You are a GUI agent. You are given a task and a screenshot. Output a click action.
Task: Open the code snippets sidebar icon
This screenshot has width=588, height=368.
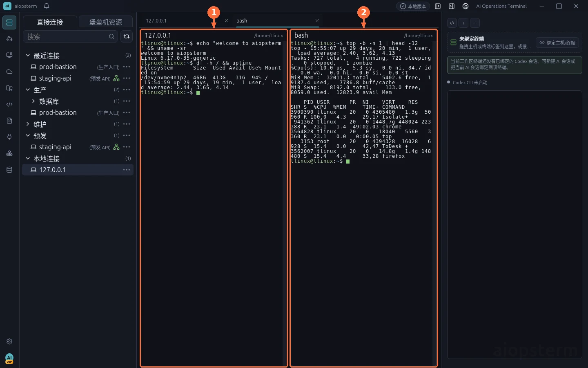tap(9, 104)
